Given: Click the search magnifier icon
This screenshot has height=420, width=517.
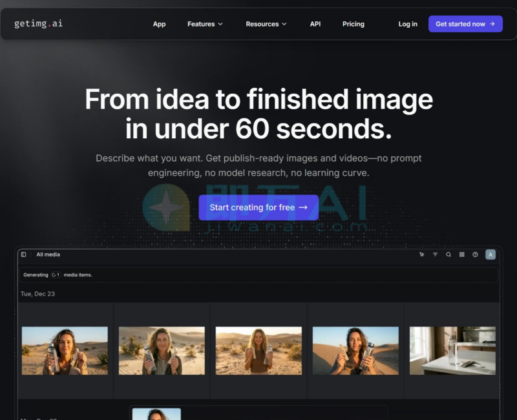Looking at the screenshot, I should click(x=448, y=255).
